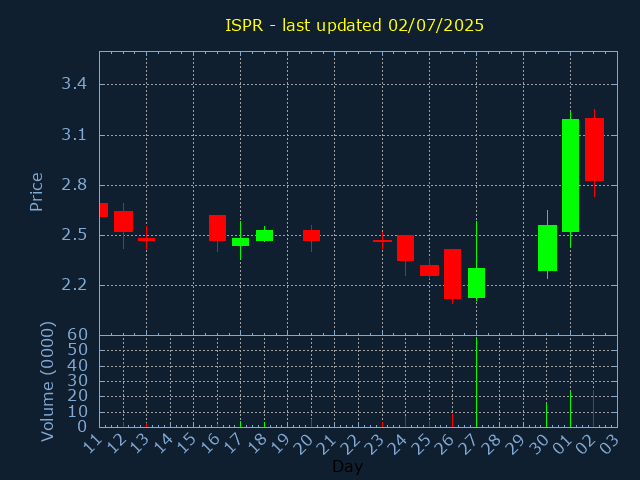This screenshot has width=640, height=480.
Task: Click the 30 volume tick label
Action: 78,381
